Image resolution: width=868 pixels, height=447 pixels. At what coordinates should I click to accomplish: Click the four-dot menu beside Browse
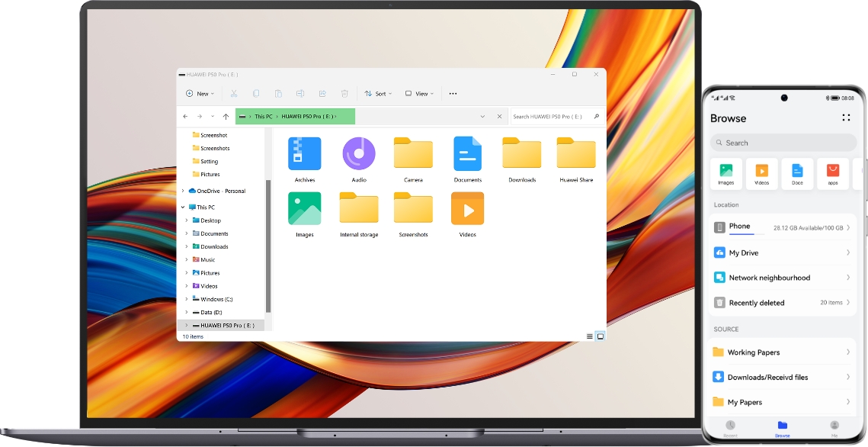tap(846, 117)
